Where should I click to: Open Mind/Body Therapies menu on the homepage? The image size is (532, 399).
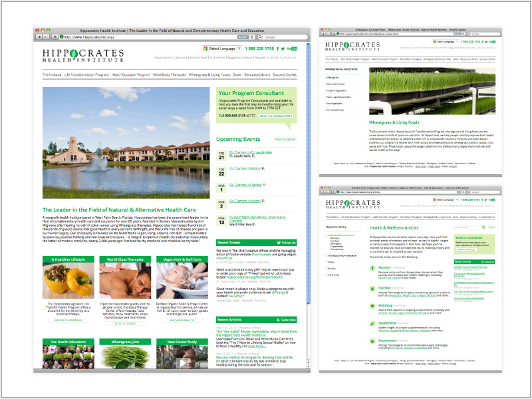[x=170, y=74]
